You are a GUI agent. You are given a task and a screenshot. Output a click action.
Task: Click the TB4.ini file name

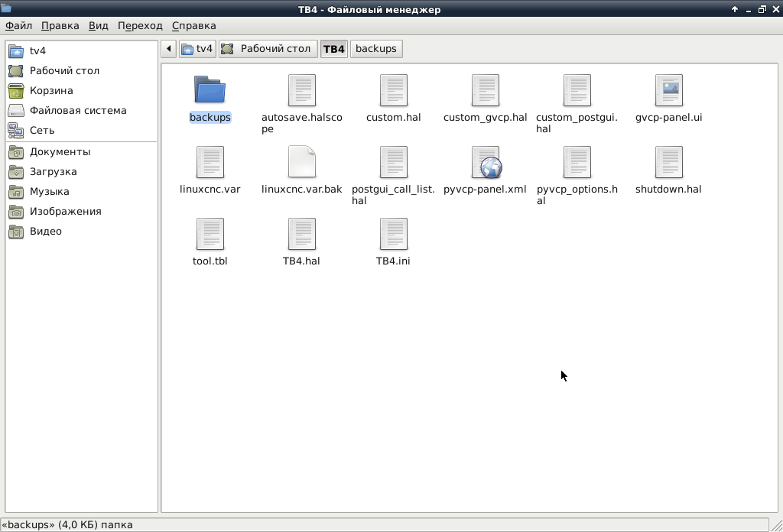pos(393,261)
